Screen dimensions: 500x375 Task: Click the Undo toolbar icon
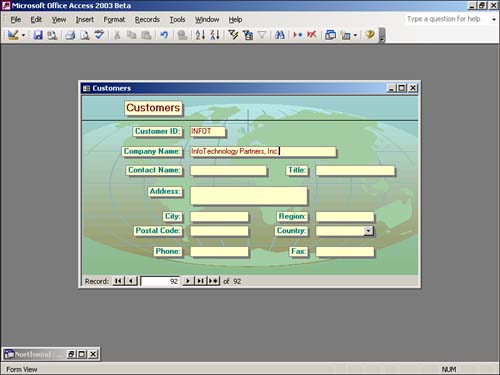coord(164,35)
